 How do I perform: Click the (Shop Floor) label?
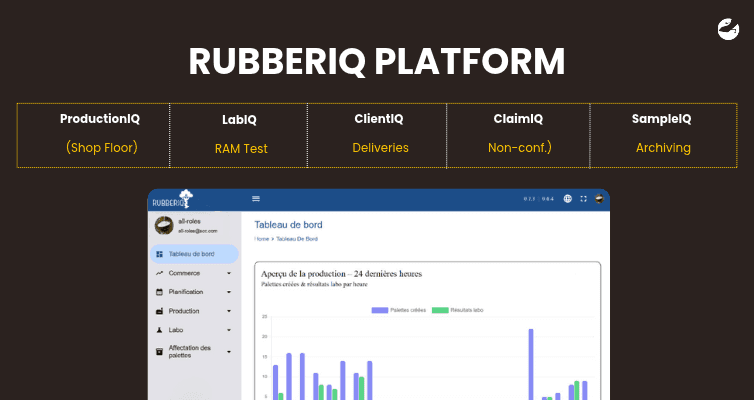click(x=101, y=147)
